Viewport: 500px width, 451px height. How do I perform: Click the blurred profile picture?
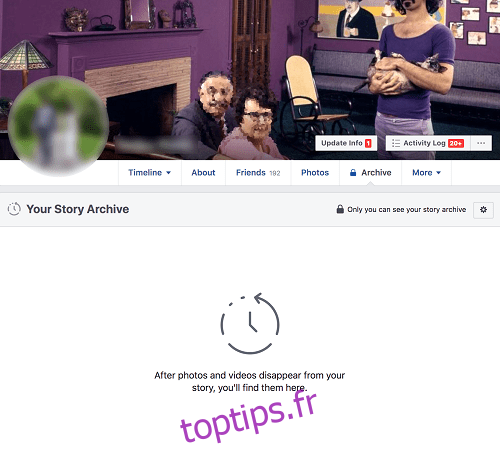coord(58,126)
